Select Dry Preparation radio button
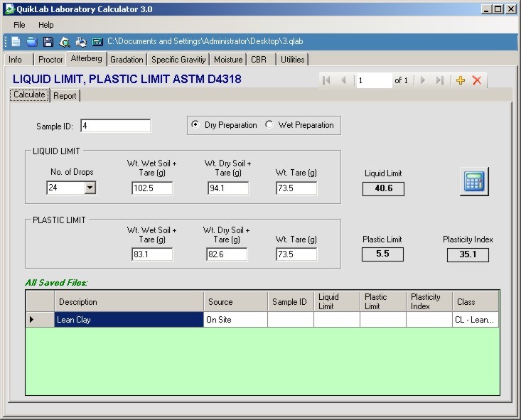 pos(195,124)
